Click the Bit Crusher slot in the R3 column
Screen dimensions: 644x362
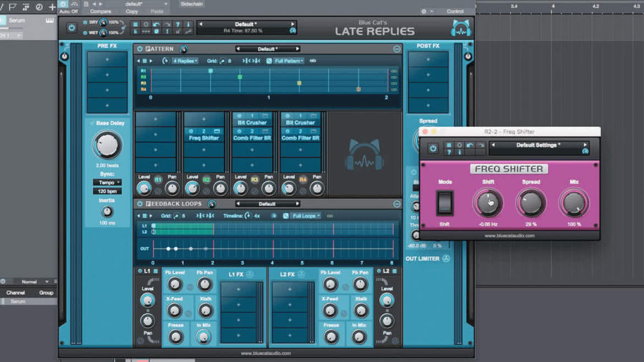[252, 120]
